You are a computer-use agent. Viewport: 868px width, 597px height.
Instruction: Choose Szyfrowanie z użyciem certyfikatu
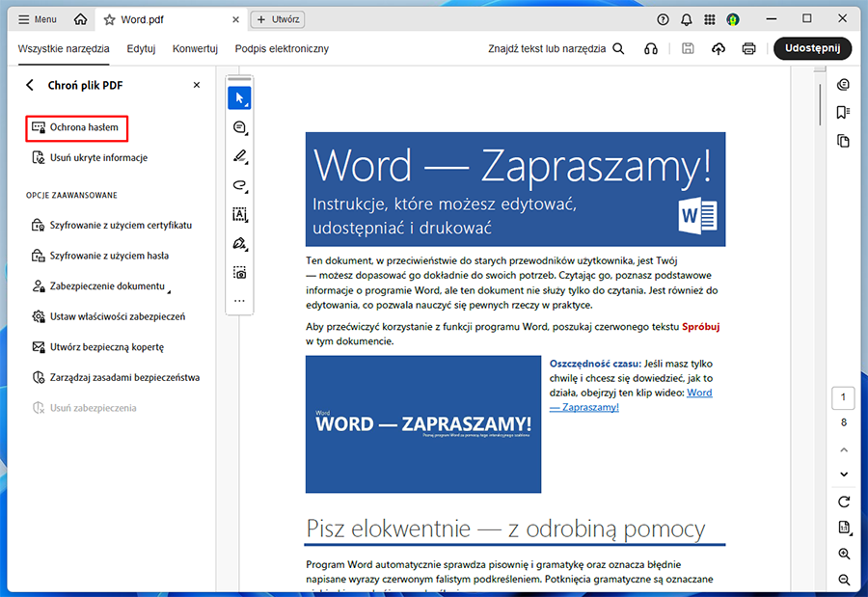(x=112, y=226)
